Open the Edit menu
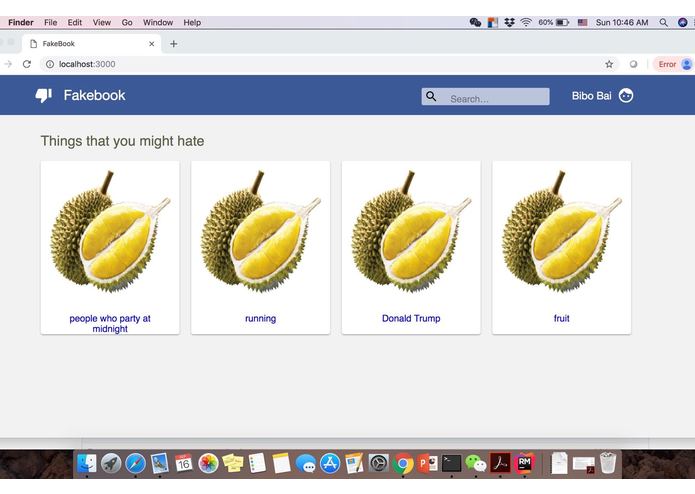Screen dimensions: 695x494 coord(74,23)
